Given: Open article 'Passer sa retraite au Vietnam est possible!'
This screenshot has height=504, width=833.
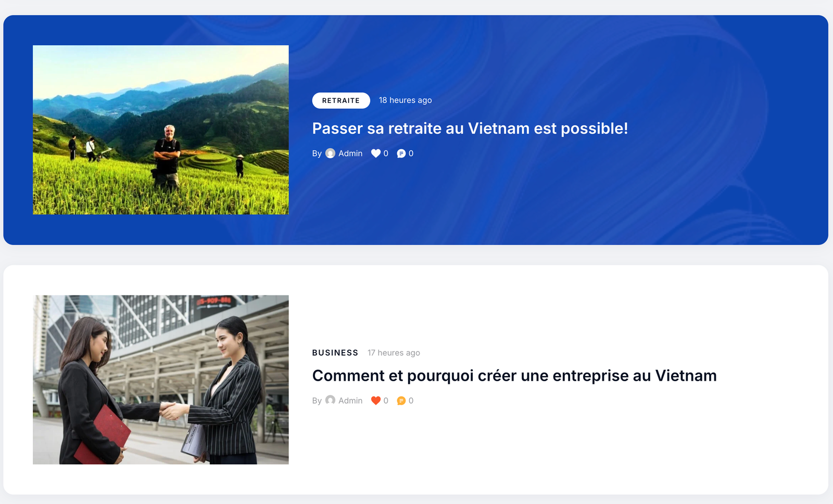Looking at the screenshot, I should coord(470,128).
